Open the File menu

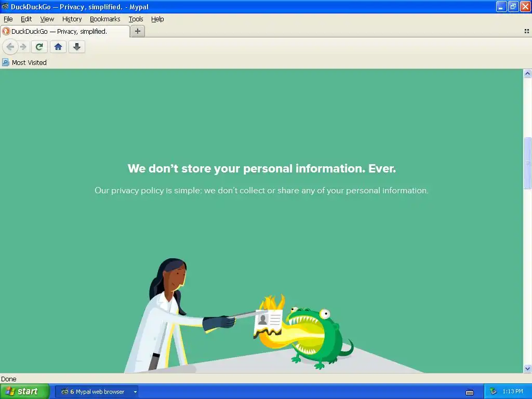point(8,19)
